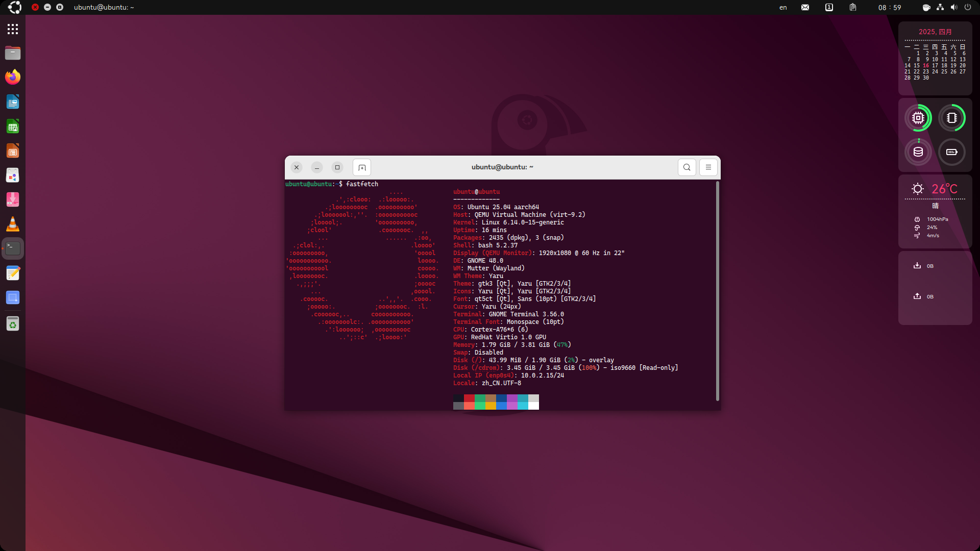The height and width of the screenshot is (551, 980).
Task: Click the 'GNOME 48.0' DE value
Action: [x=485, y=261]
